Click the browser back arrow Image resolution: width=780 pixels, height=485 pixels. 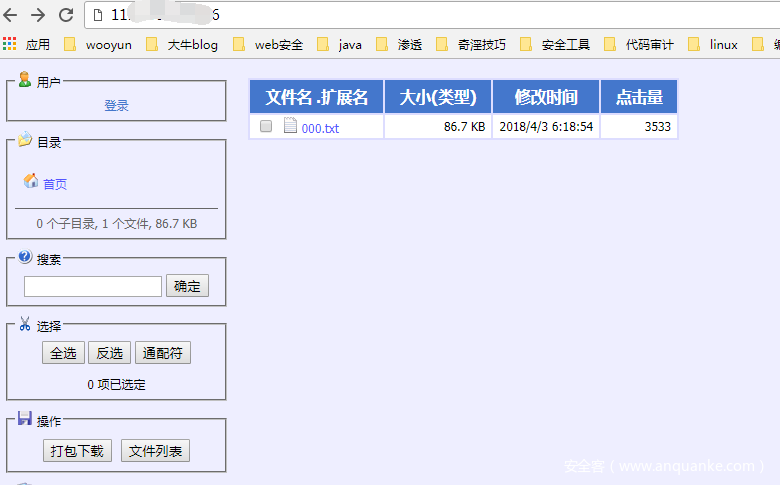click(x=12, y=15)
